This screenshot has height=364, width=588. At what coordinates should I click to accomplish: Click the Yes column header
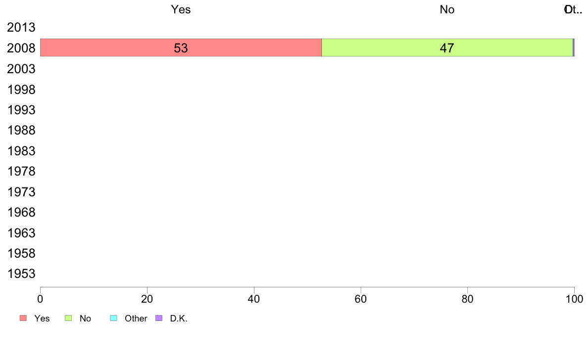pyautogui.click(x=181, y=9)
